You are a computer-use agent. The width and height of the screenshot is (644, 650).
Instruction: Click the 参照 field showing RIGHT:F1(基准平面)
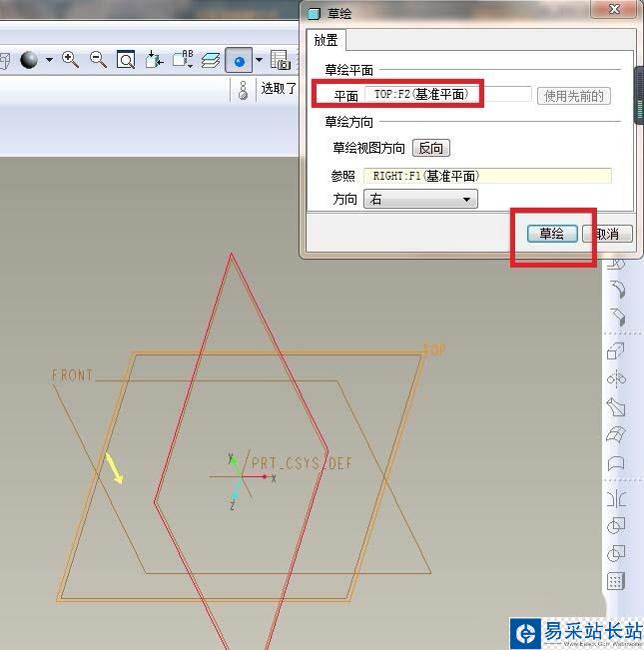(x=487, y=176)
